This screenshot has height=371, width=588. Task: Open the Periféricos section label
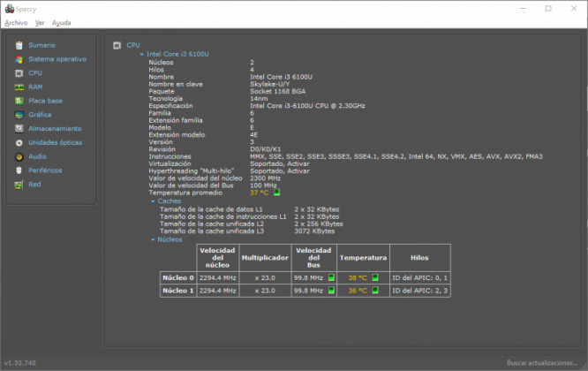(x=45, y=170)
